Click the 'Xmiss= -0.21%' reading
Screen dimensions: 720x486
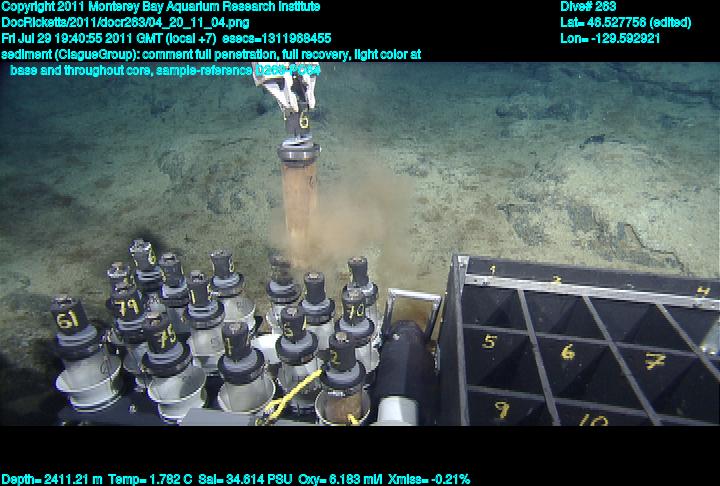429,479
